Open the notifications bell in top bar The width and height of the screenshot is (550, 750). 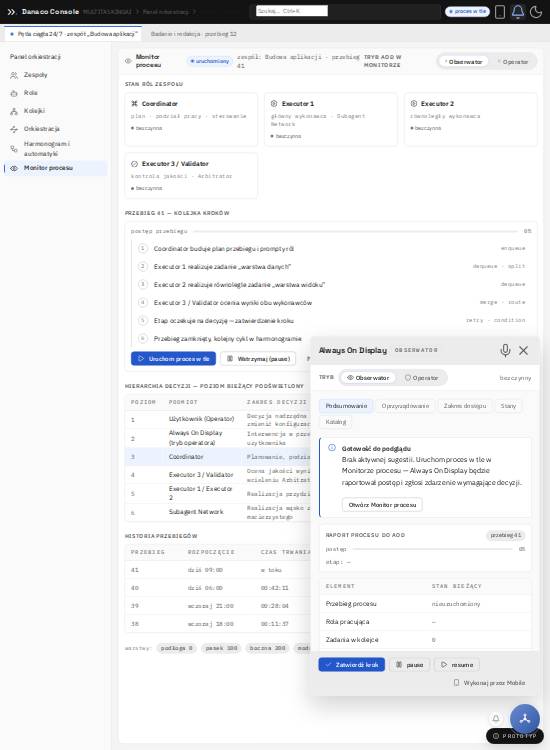point(517,11)
